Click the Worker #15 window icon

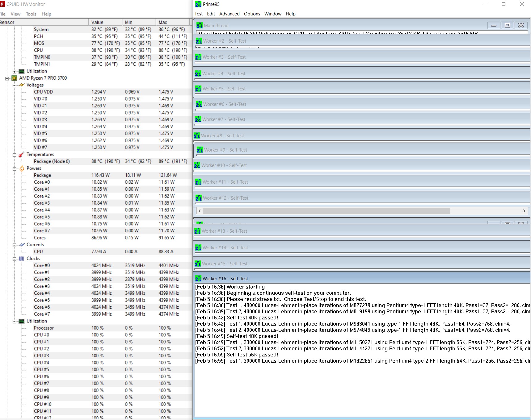click(198, 264)
